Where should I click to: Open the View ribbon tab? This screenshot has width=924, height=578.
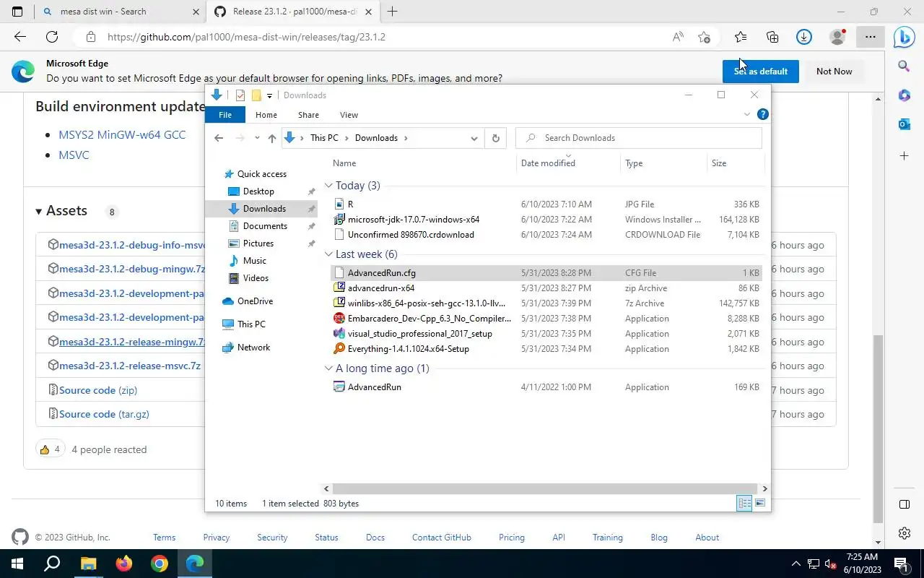tap(349, 115)
